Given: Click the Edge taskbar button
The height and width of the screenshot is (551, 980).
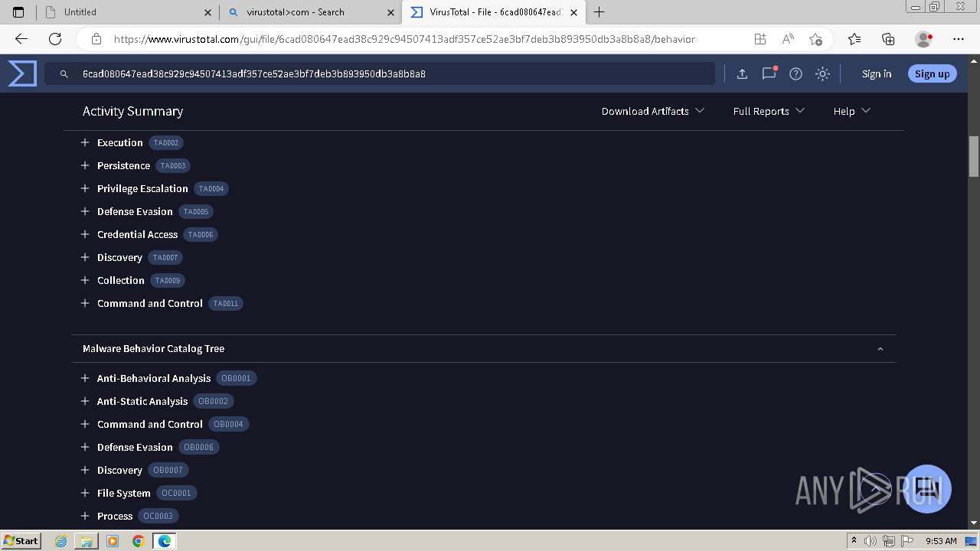Looking at the screenshot, I should click(164, 541).
